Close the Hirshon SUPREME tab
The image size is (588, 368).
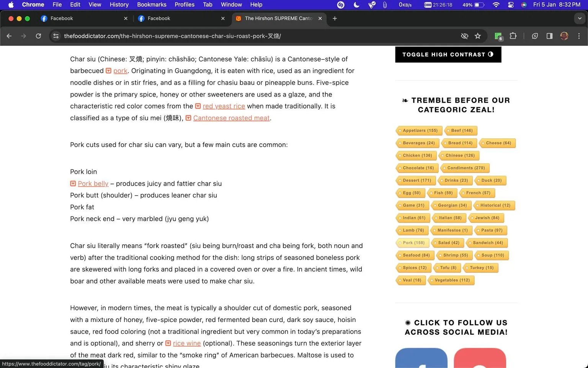coord(320,18)
